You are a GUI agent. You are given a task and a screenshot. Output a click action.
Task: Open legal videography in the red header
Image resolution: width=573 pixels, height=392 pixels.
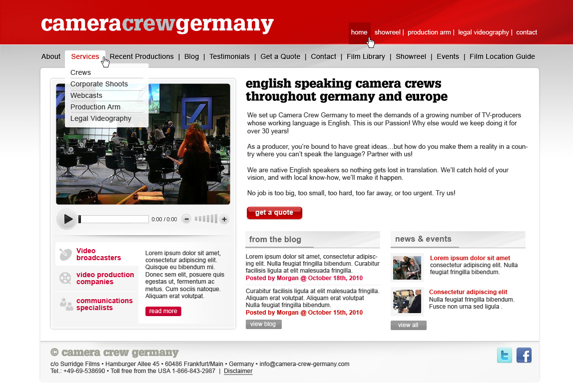(x=484, y=32)
